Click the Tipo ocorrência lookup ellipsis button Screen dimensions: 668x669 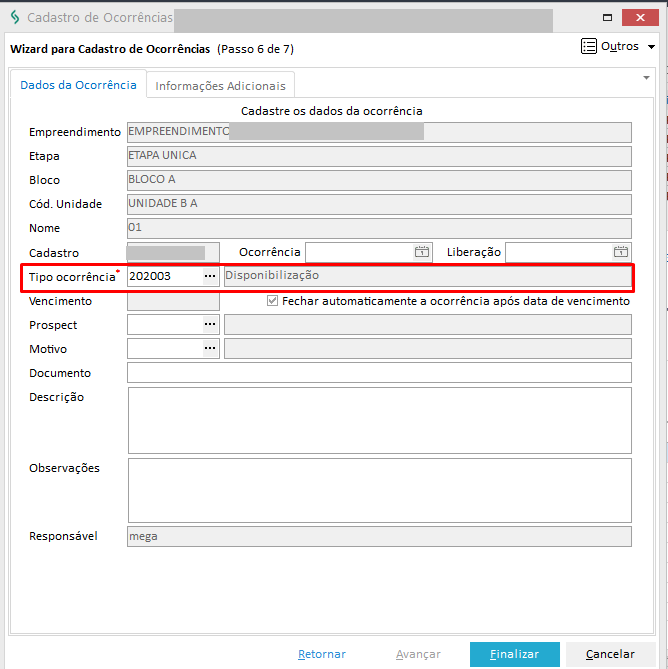210,276
